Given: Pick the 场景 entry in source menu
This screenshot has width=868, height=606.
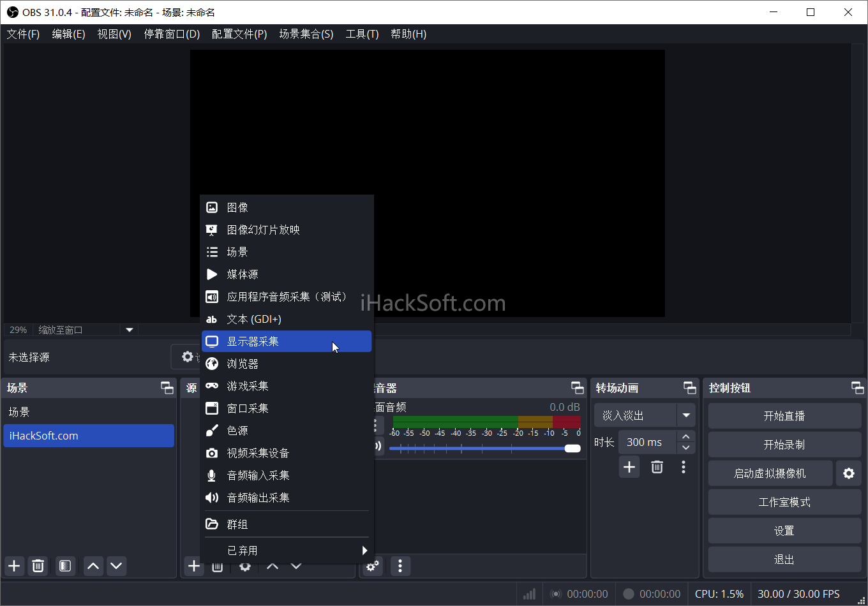Looking at the screenshot, I should [x=287, y=252].
